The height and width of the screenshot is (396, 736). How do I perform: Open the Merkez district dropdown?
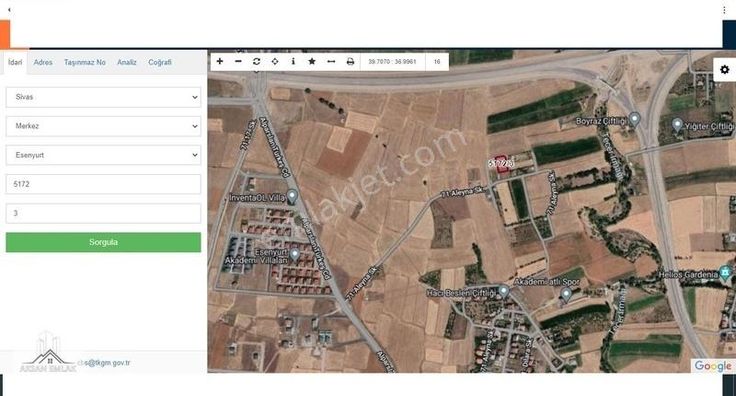point(103,126)
